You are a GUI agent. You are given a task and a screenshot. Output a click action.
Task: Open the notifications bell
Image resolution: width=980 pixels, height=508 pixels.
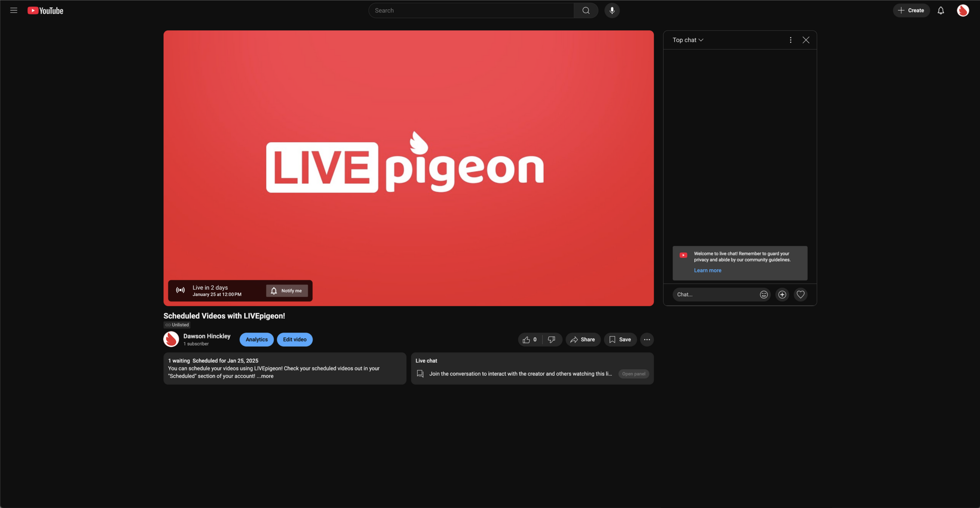point(940,10)
